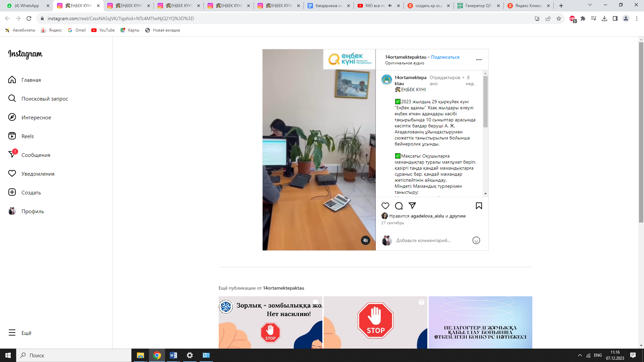Switch to the WhatsApp tab
Screen dimensions: 644x362
(x=27, y=6)
